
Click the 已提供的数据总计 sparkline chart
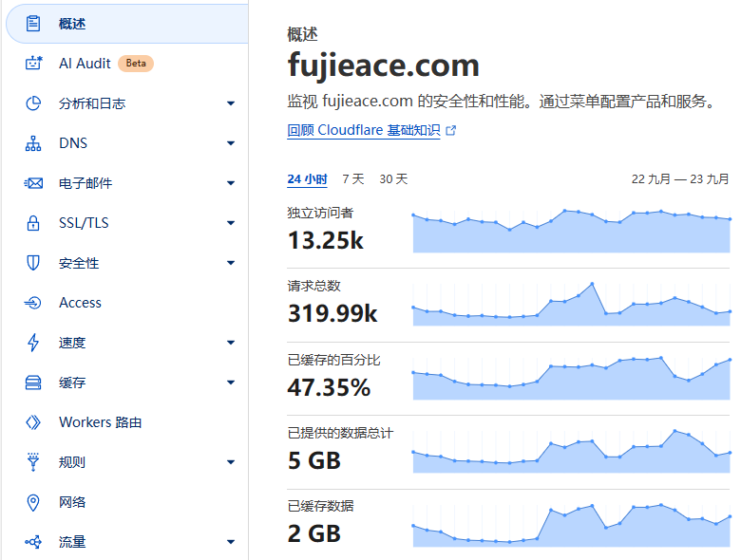click(x=571, y=452)
